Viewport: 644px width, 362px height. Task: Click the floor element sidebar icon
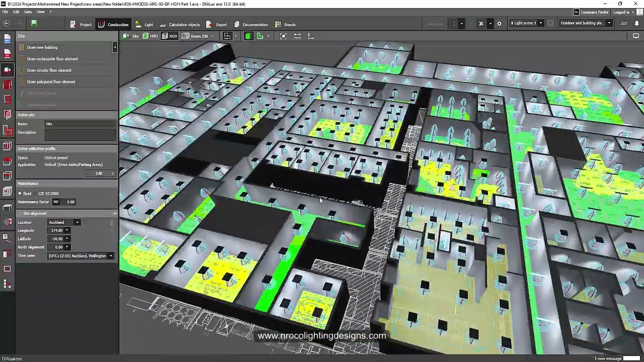pos(7,100)
